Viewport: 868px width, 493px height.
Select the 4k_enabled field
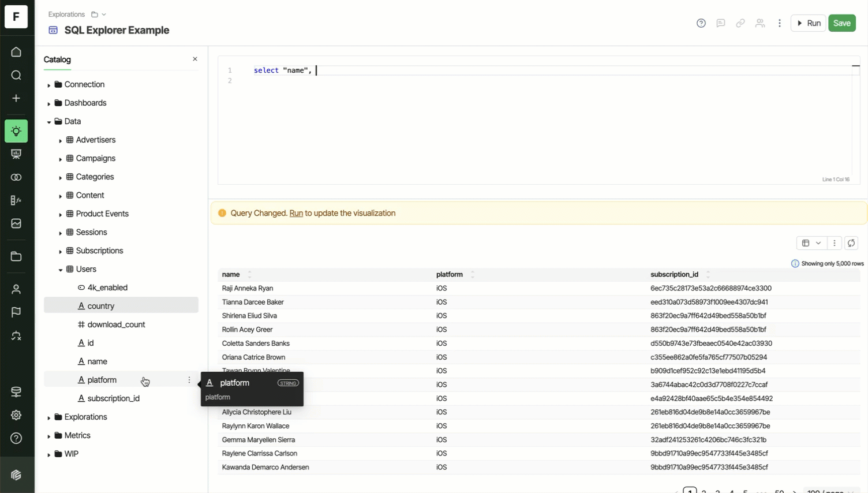121,287
